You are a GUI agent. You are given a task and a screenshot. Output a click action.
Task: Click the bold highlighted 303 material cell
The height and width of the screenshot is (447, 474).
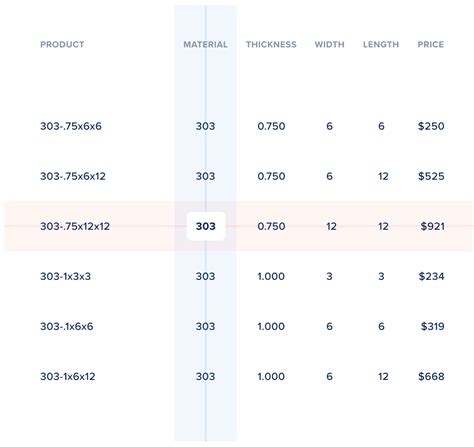tap(206, 226)
